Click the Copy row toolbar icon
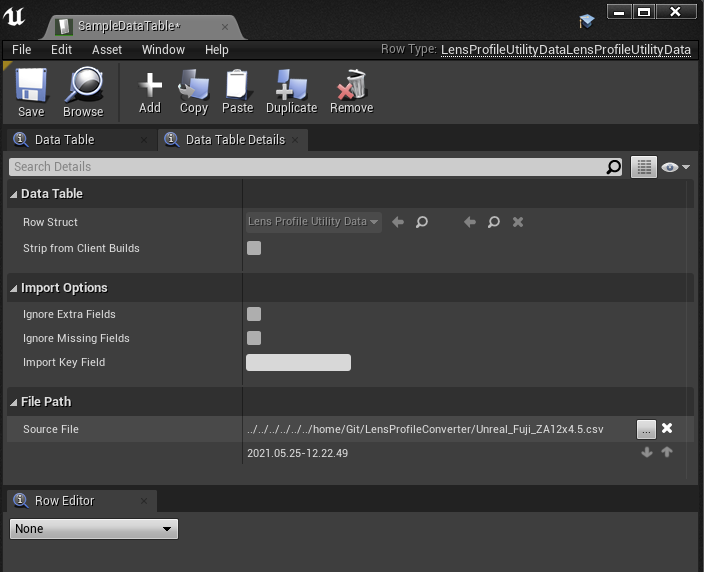This screenshot has height=572, width=704. 194,92
